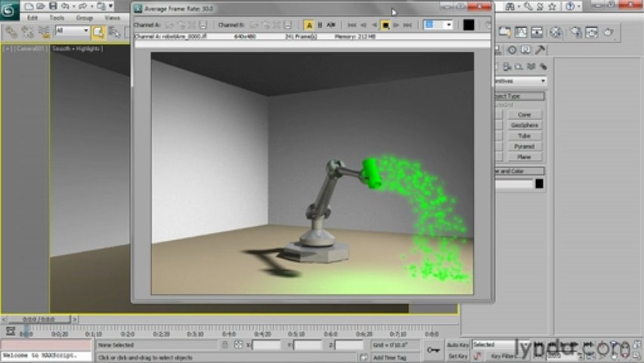The height and width of the screenshot is (363, 644).
Task: Click the black color swatch in RAM Player toolbar
Action: tap(468, 25)
